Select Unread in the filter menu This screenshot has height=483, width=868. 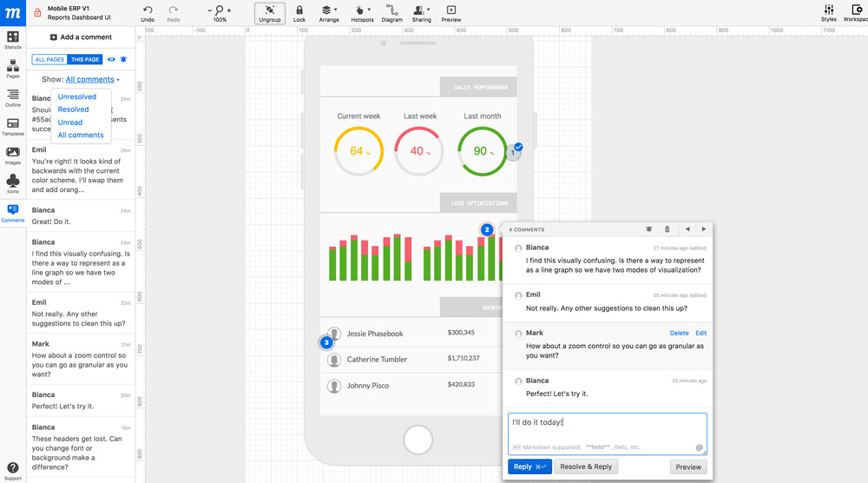click(x=70, y=122)
